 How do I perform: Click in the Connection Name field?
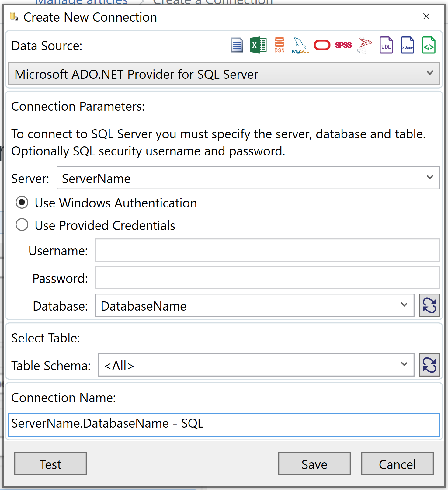coord(224,425)
